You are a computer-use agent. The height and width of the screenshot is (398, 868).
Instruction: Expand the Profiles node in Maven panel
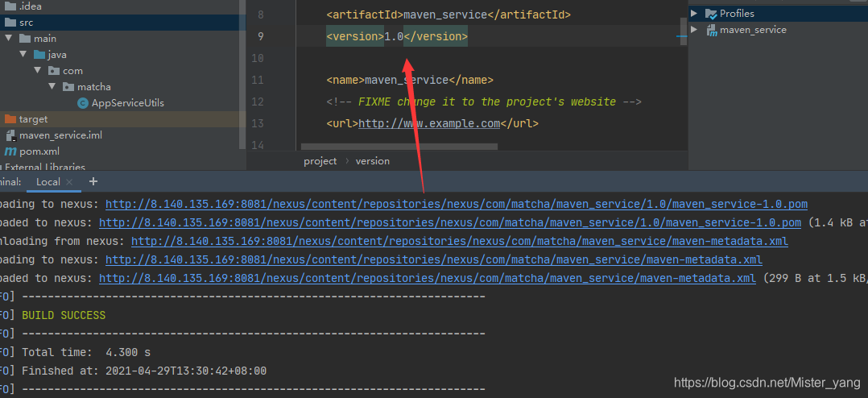694,14
